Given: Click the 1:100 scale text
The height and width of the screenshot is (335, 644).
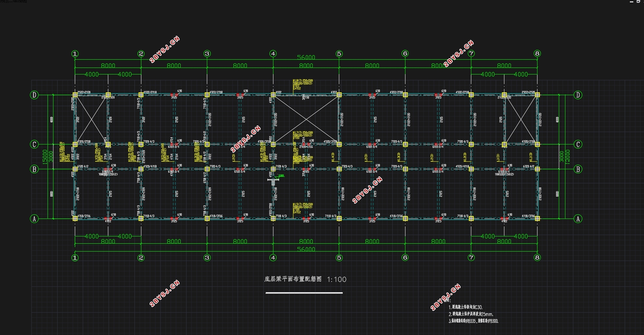Looking at the screenshot, I should pyautogui.click(x=336, y=280).
